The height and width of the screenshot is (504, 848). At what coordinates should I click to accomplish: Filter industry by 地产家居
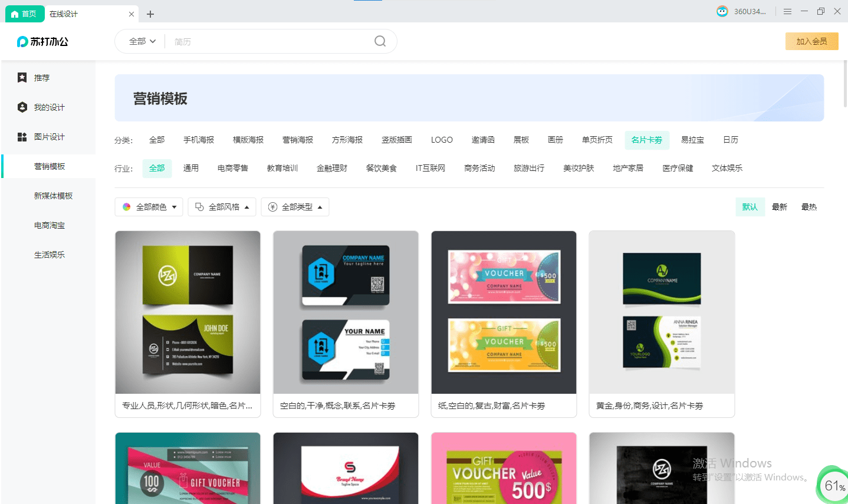click(x=628, y=168)
